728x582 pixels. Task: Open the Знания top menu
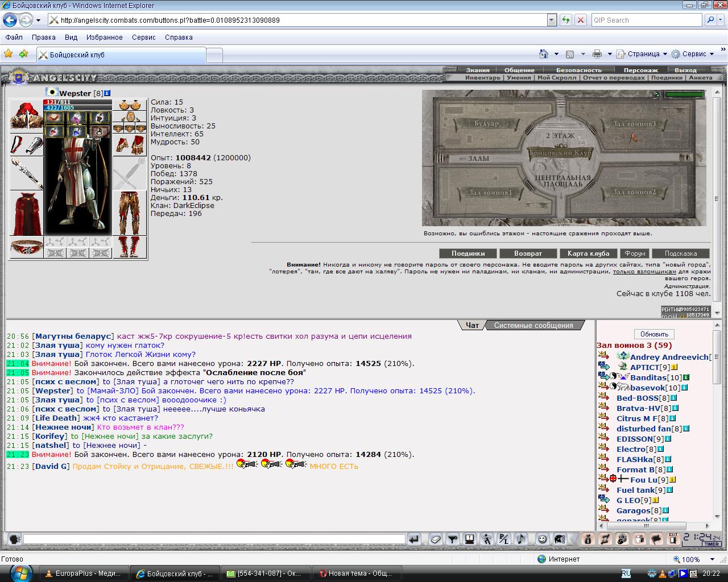(478, 70)
